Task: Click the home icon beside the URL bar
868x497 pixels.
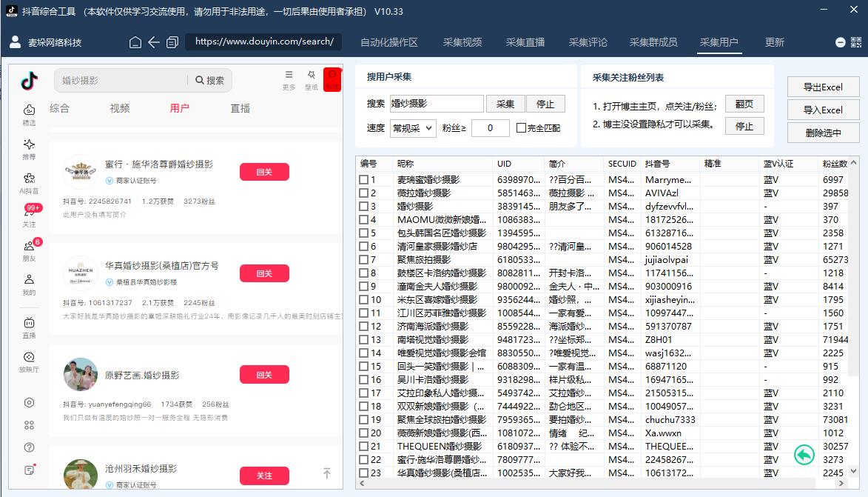Action: (135, 42)
